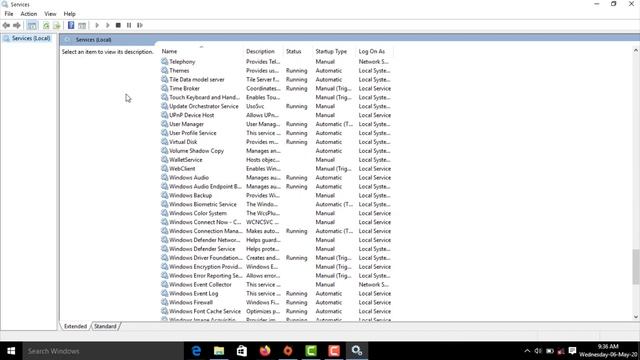
Task: Select the Windows Biometric Service row
Action: [276, 204]
